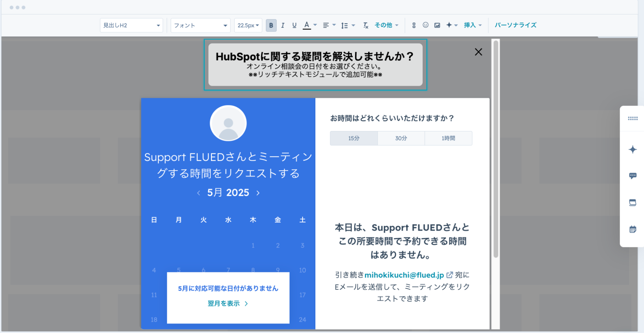Click the オンライン相談会 subtitle text
Image resolution: width=644 pixels, height=333 pixels.
pyautogui.click(x=315, y=67)
